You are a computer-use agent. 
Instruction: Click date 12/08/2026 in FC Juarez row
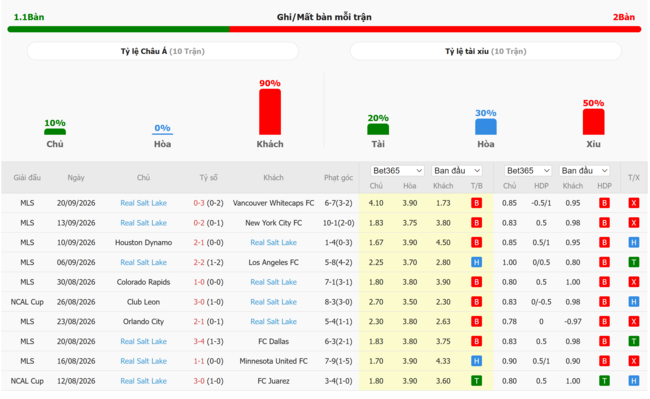[76, 381]
